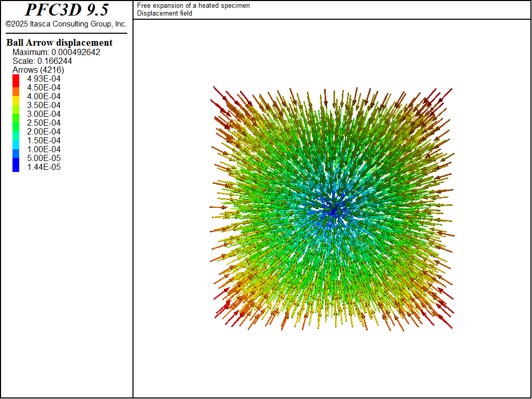
Task: Click the 4.00E-04 legend value
Action: pos(44,96)
